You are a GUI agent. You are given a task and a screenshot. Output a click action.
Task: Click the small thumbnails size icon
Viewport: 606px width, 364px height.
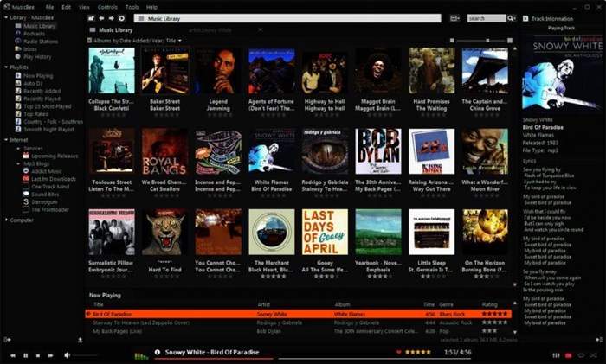(452, 40)
